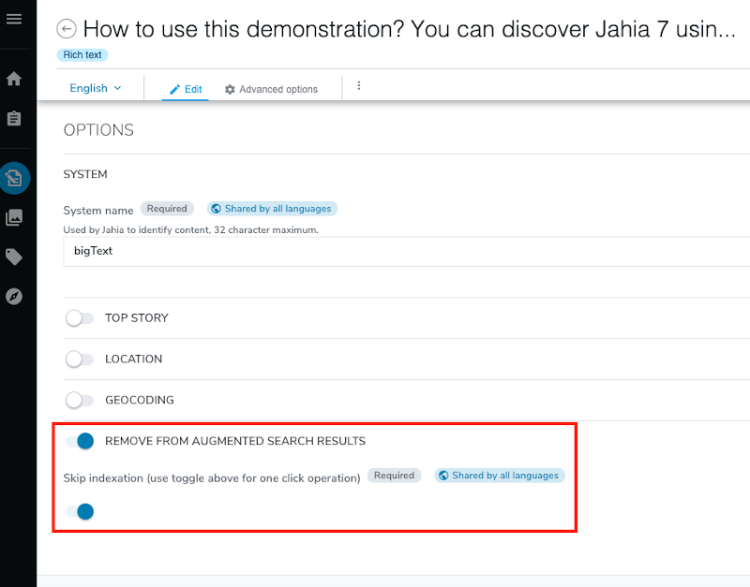Screen dimensions: 750x587
Task: Select the content editor document icon
Action: (x=15, y=178)
